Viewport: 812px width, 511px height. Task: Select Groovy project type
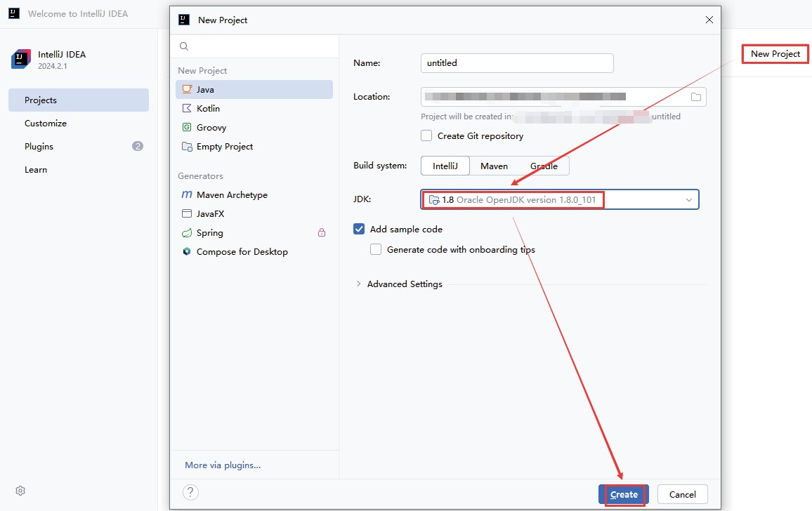[254, 127]
